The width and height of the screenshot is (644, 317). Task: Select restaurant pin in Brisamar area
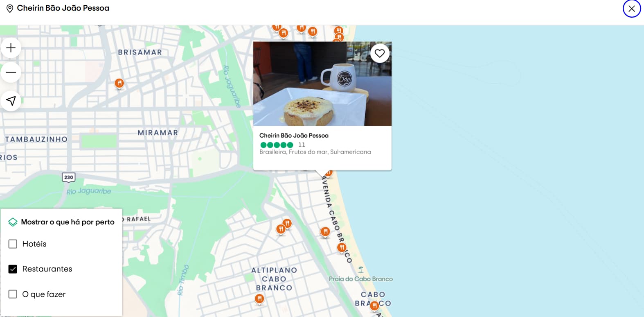click(x=119, y=84)
